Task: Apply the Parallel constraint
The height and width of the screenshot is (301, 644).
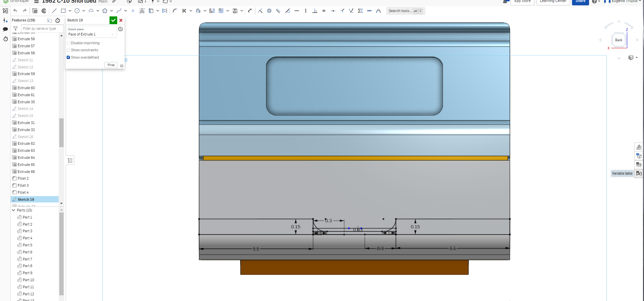Action: pyautogui.click(x=278, y=11)
